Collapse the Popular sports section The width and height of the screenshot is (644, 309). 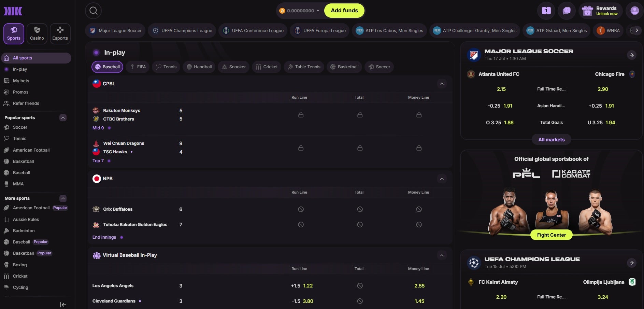coord(63,118)
